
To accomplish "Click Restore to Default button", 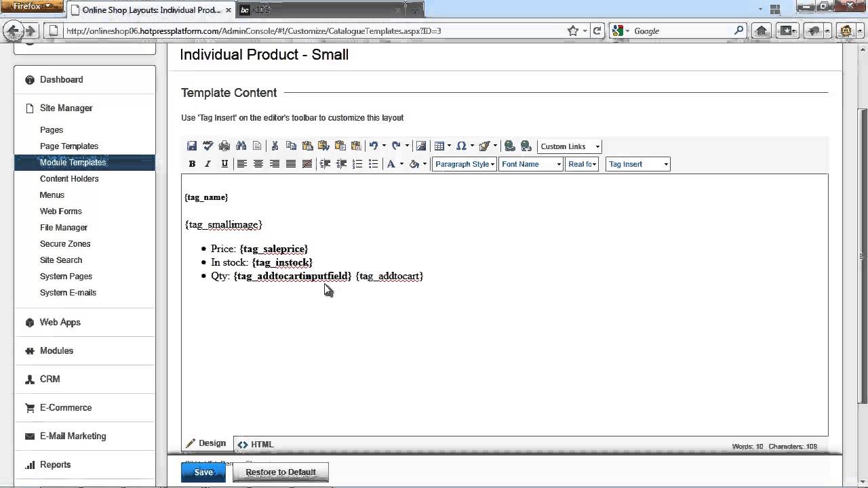I will click(x=281, y=472).
